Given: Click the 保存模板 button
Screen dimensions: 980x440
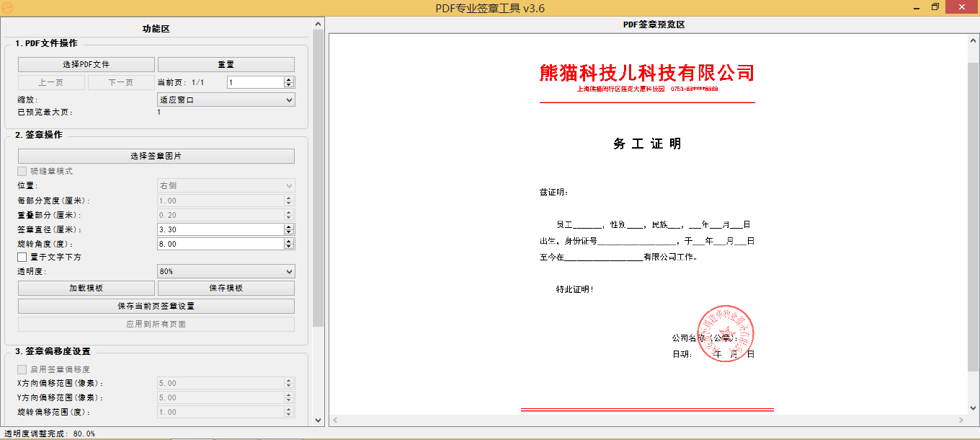Looking at the screenshot, I should [x=226, y=288].
